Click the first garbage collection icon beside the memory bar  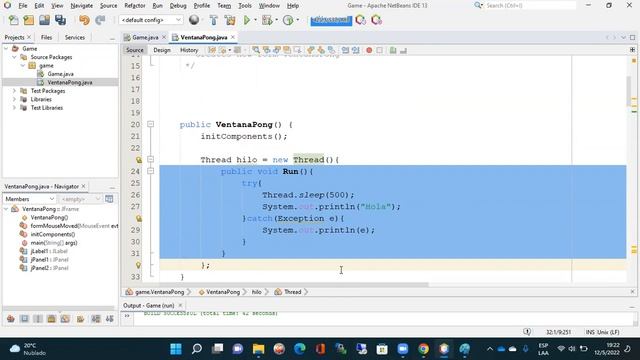pyautogui.click(x=360, y=20)
